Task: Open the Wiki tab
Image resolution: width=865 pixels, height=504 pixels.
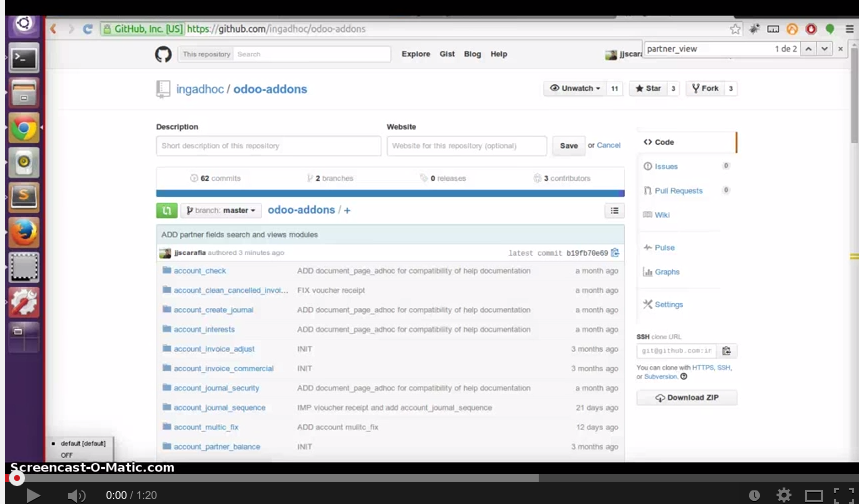Action: 662,215
